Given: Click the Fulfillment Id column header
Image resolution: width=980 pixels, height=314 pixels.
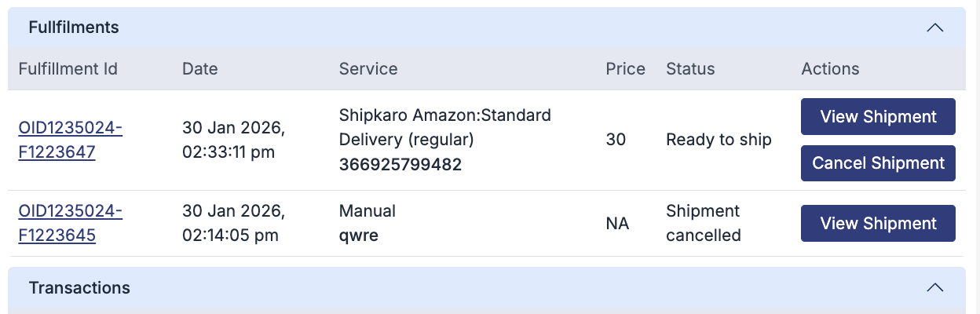Looking at the screenshot, I should coord(68,68).
